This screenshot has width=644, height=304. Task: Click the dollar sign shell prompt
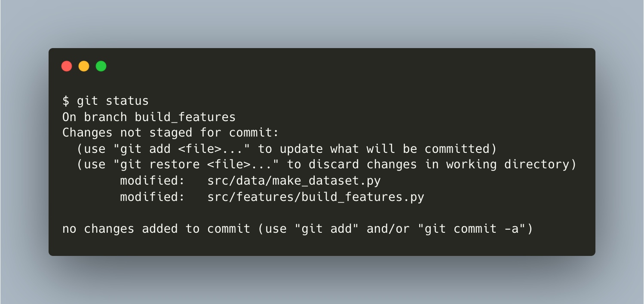coord(66,101)
